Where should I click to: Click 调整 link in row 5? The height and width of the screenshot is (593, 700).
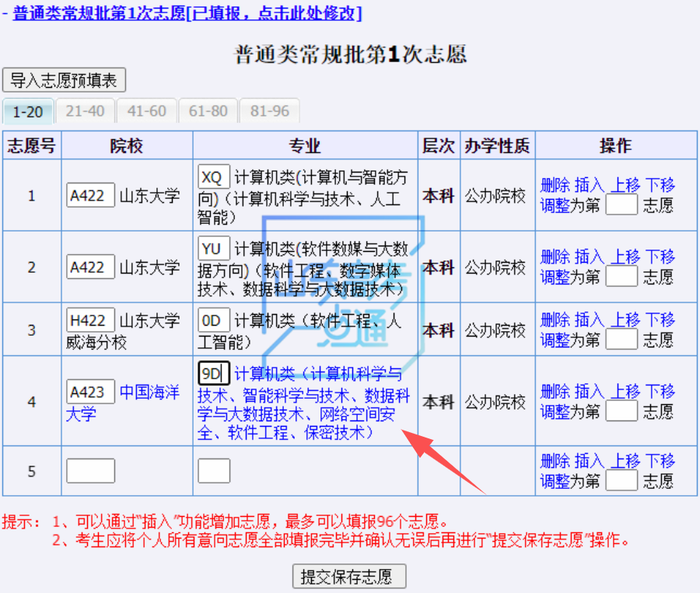point(555,482)
